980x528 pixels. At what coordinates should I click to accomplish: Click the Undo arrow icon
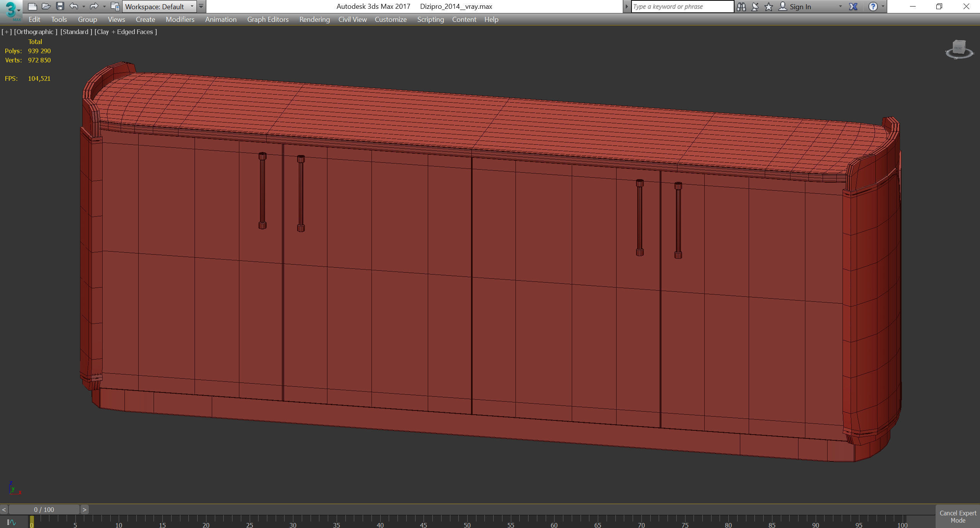point(74,7)
